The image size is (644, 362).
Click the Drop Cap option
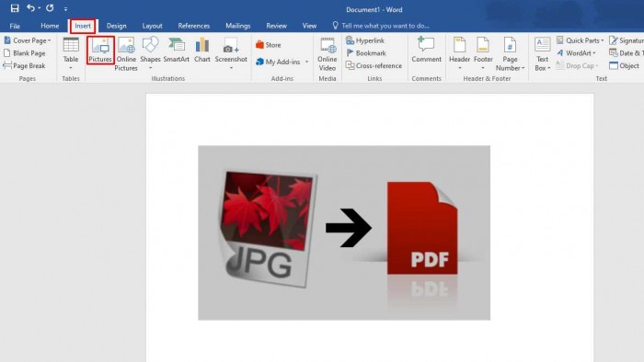pyautogui.click(x=577, y=65)
